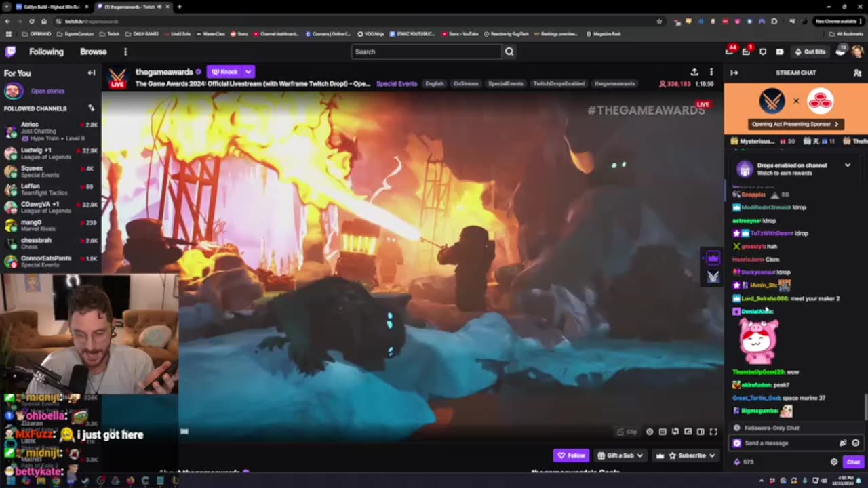Expand Drops enabled on channel notice
Image resolution: width=868 pixels, height=488 pixels.
(847, 165)
